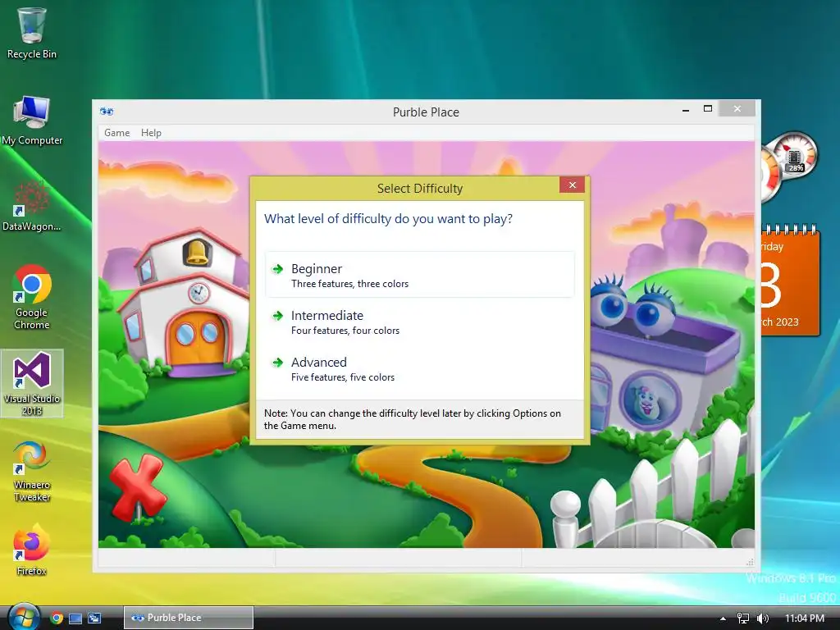Viewport: 840px width, 630px height.
Task: Click the show desktop quick launch icon
Action: [75, 619]
